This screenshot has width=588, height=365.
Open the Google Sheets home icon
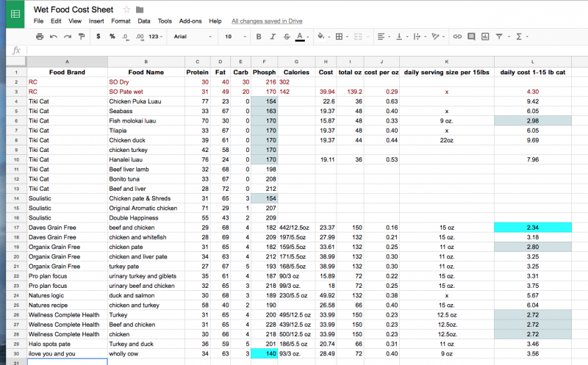tap(15, 15)
